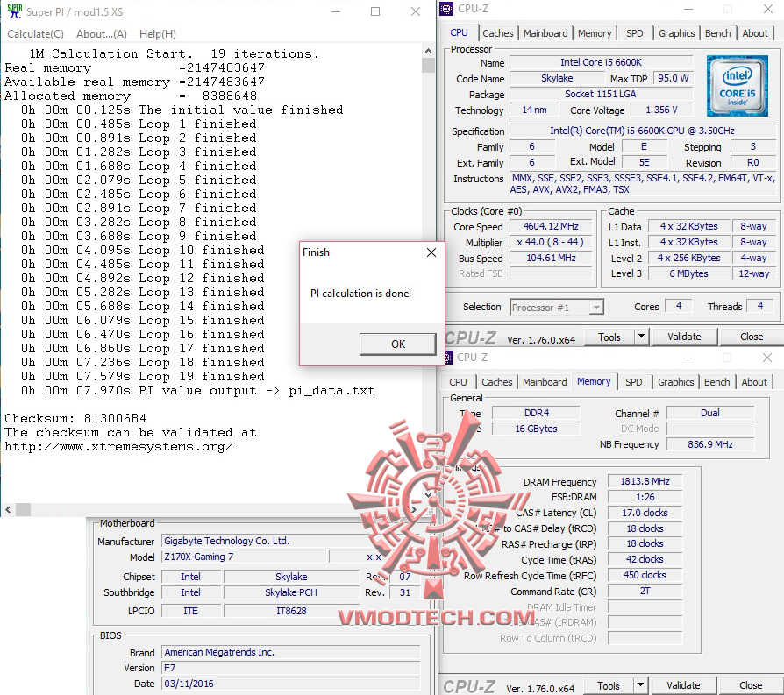
Task: Close the Super PI window
Action: point(416,11)
